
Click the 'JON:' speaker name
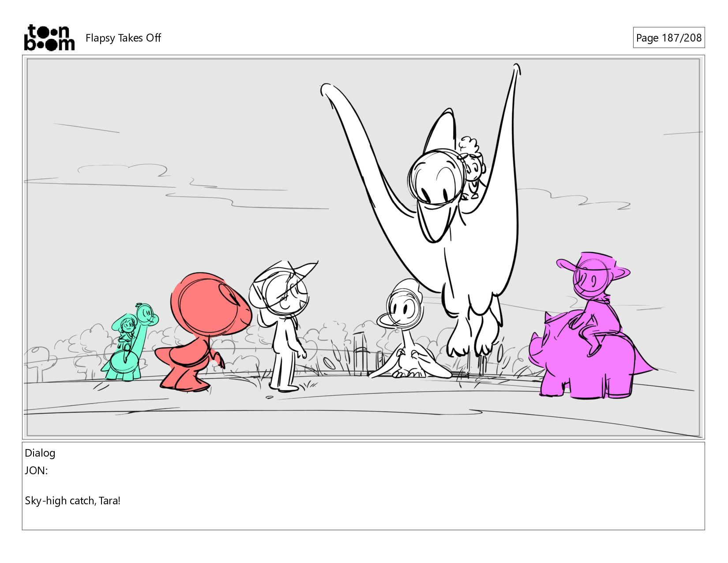pyautogui.click(x=36, y=471)
